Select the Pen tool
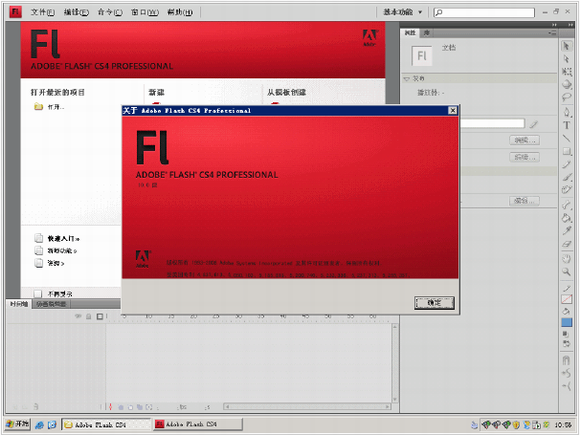Image resolution: width=580 pixels, height=435 pixels. pos(566,112)
